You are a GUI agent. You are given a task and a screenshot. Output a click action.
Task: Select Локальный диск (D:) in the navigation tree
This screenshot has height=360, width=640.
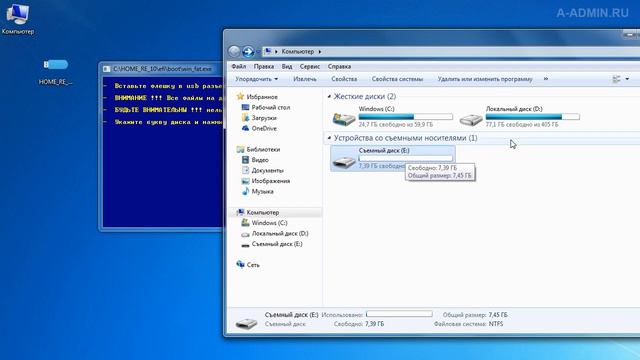point(280,233)
